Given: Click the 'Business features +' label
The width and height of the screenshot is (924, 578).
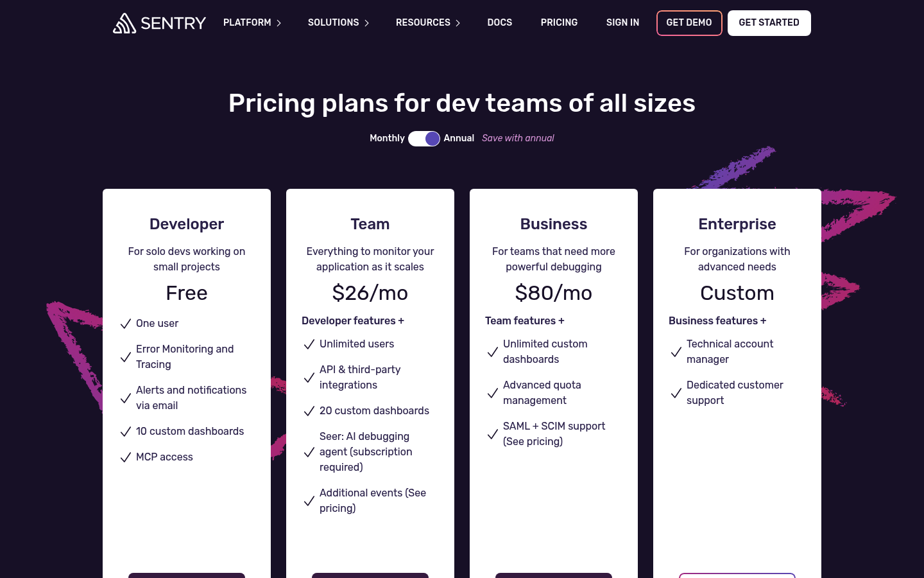Looking at the screenshot, I should coord(717,320).
